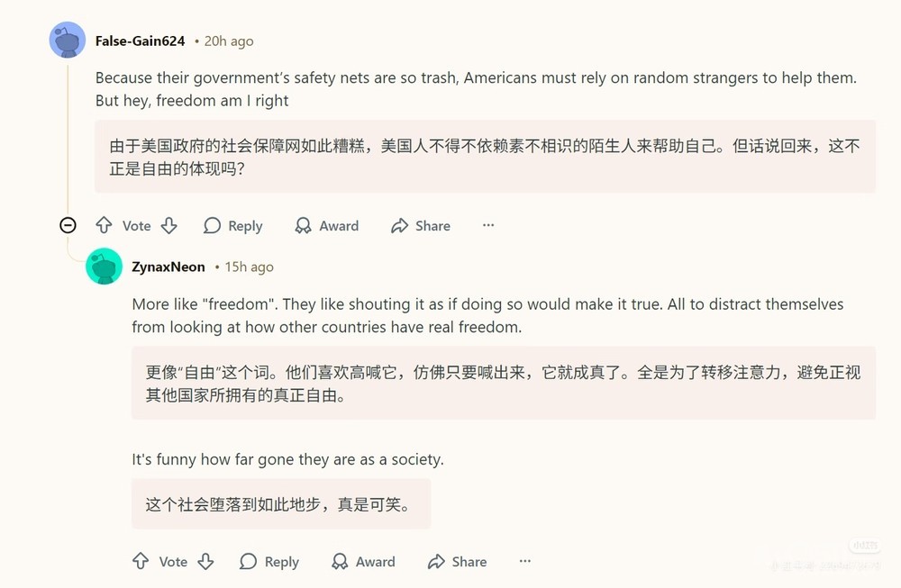
Task: Downvote False-Gain624's comment
Action: (x=168, y=226)
